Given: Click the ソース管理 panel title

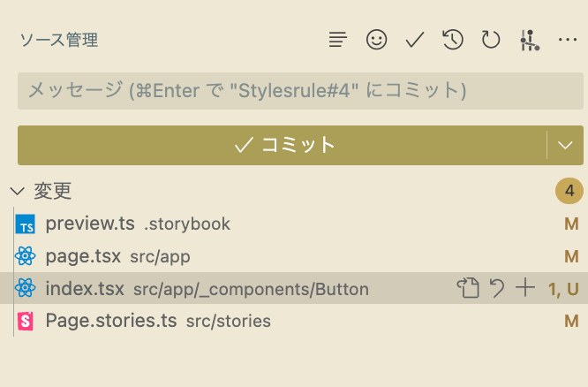Looking at the screenshot, I should tap(59, 40).
